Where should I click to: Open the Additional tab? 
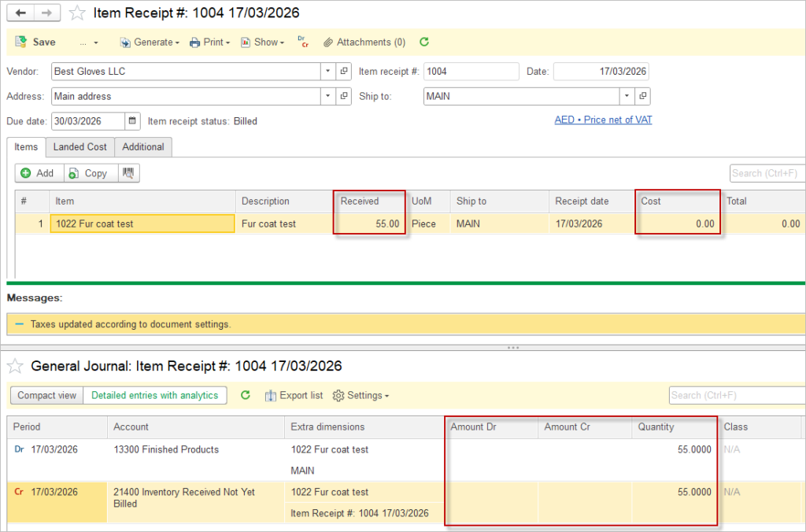[142, 146]
